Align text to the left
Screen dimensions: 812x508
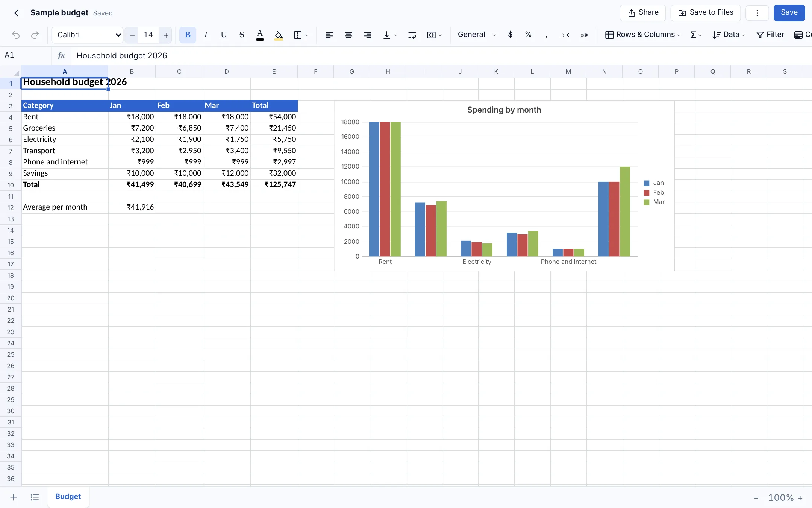pos(329,35)
